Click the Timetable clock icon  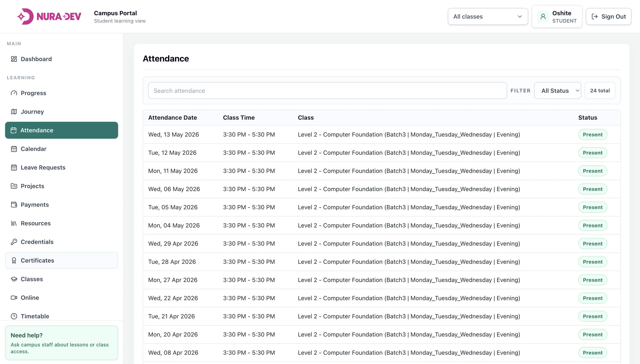[14, 316]
